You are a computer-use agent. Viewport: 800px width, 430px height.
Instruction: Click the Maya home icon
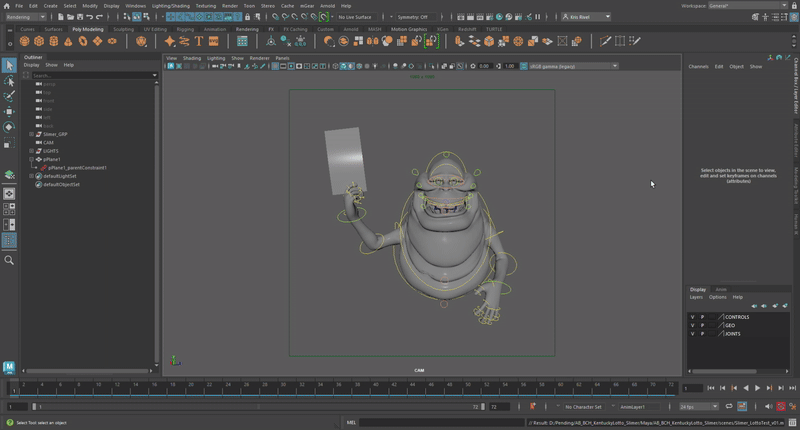pos(7,6)
